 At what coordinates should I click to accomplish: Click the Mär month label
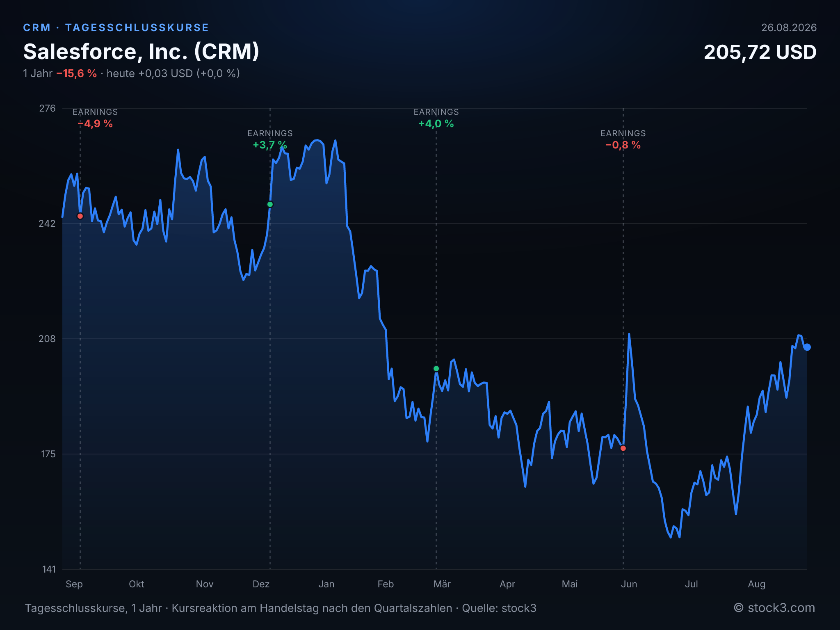click(442, 584)
